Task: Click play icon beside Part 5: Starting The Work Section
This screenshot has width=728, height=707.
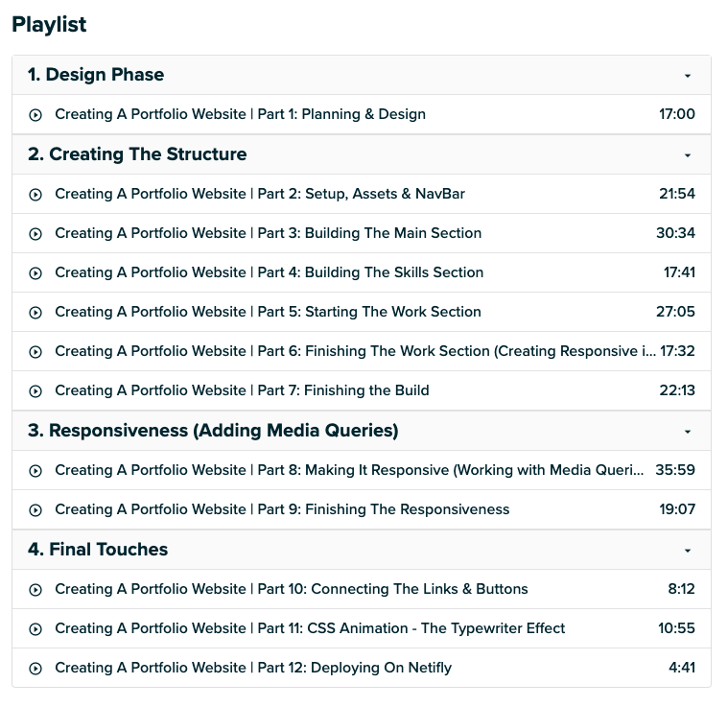Action: coord(35,313)
